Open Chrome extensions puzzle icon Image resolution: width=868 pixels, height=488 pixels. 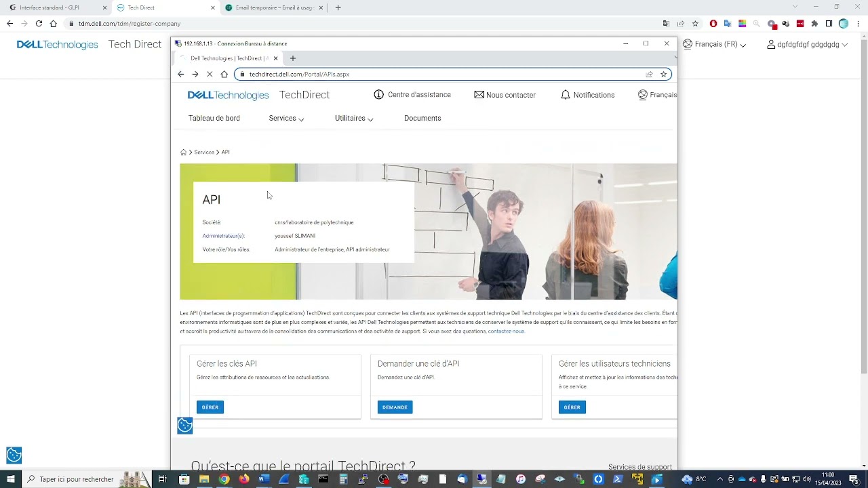click(x=815, y=23)
